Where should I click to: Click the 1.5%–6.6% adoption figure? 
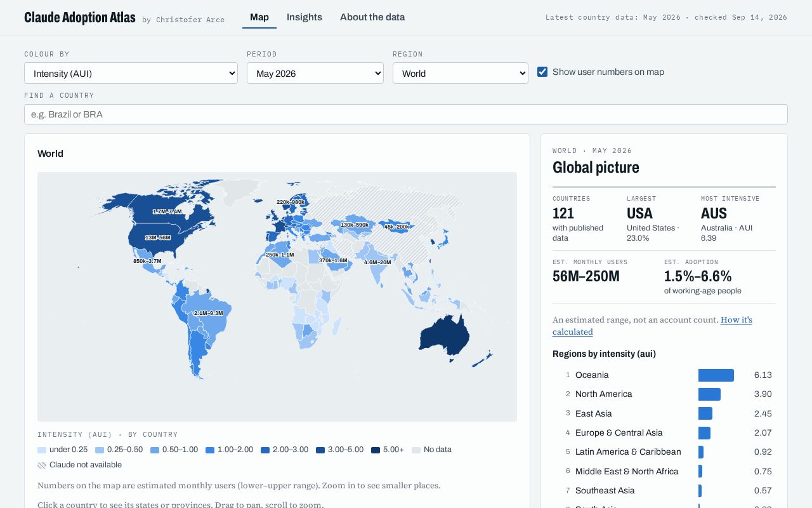point(698,276)
